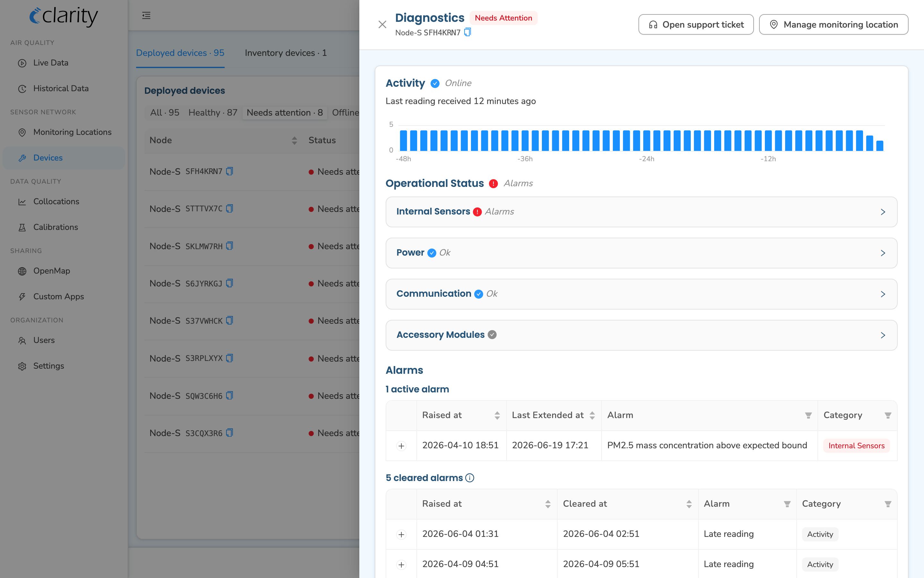Filter active alarms by Alarm column
This screenshot has width=924, height=578.
pyautogui.click(x=808, y=416)
